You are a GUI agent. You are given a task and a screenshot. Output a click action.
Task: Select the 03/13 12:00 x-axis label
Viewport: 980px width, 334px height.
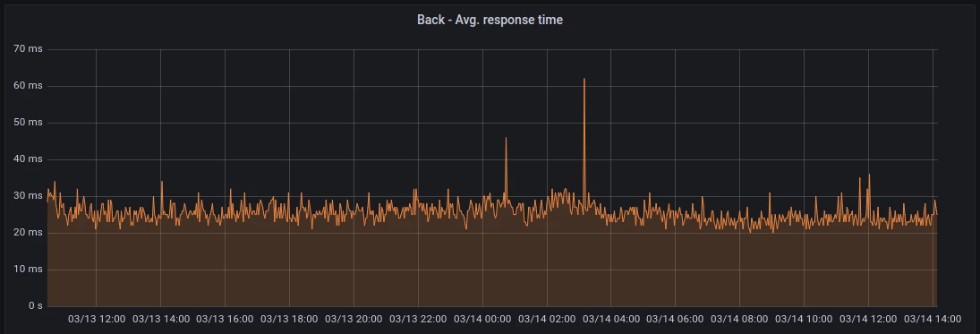97,319
